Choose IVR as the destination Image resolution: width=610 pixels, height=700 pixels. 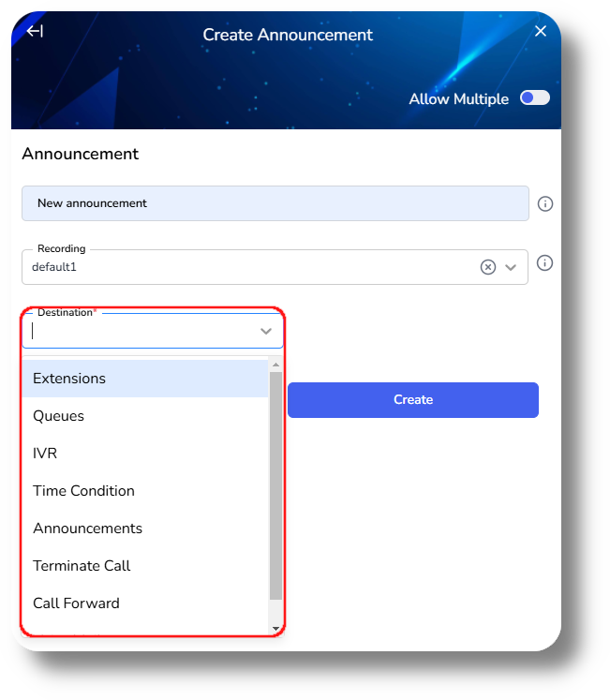coord(145,454)
